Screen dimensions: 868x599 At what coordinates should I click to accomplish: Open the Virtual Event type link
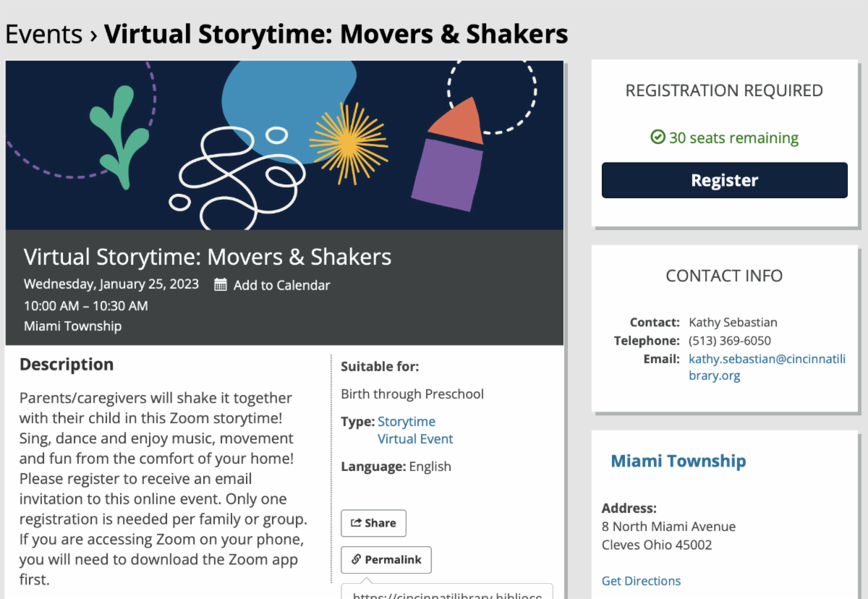coord(415,439)
